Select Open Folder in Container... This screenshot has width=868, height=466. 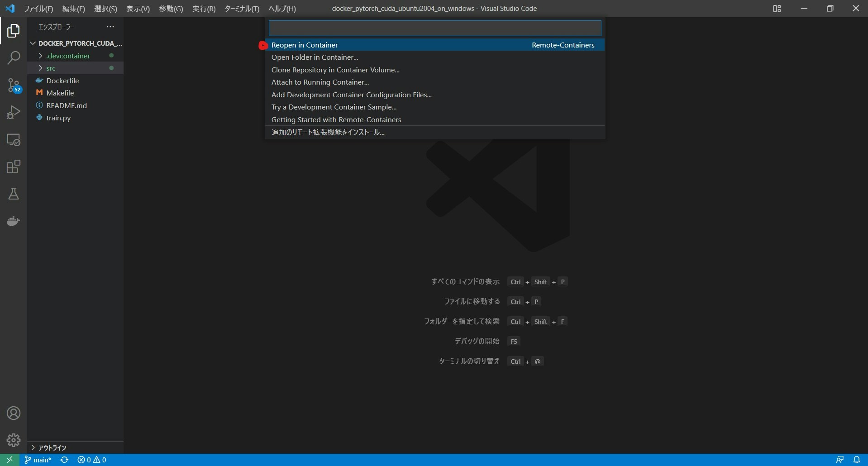click(x=435, y=57)
